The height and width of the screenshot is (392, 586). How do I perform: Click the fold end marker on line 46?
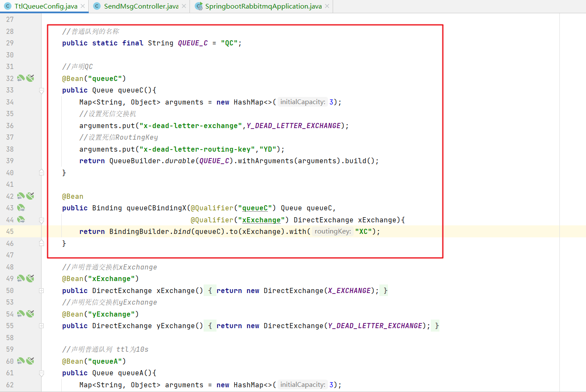tap(42, 243)
